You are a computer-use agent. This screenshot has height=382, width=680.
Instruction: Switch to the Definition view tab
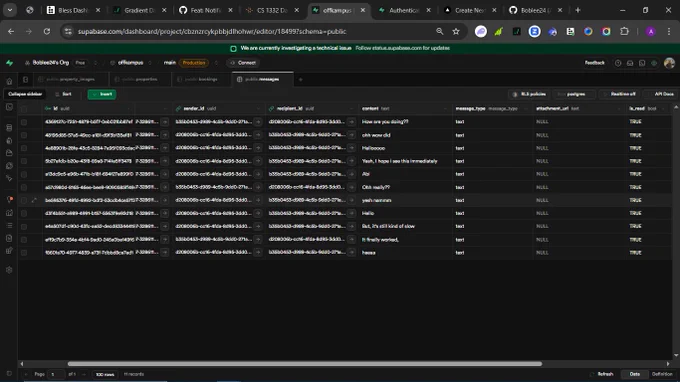point(662,374)
